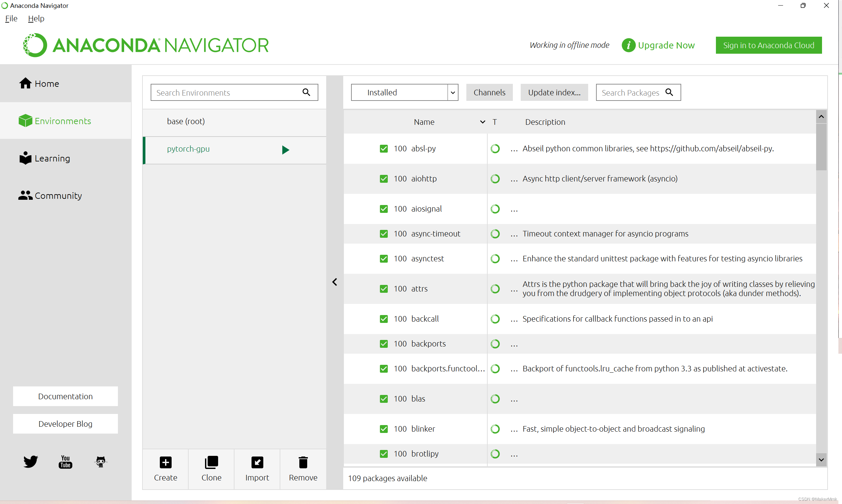Click the search environments magnifier icon
The width and height of the screenshot is (842, 504).
[306, 92]
